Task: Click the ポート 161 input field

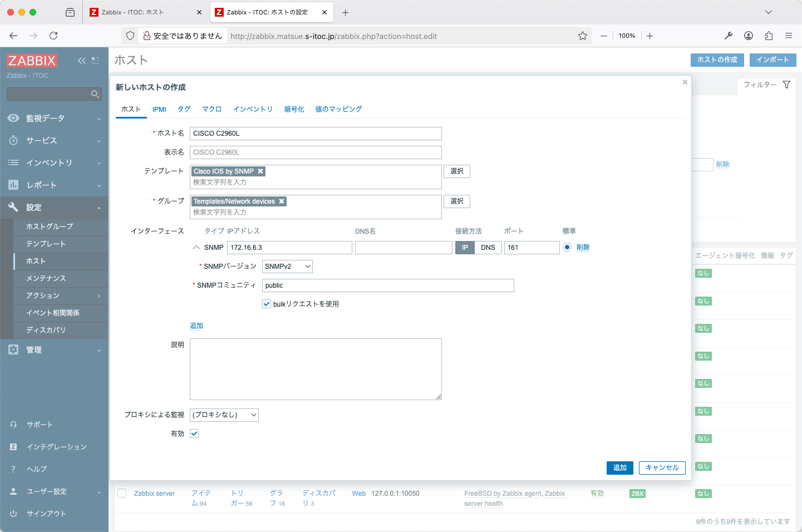Action: 532,248
